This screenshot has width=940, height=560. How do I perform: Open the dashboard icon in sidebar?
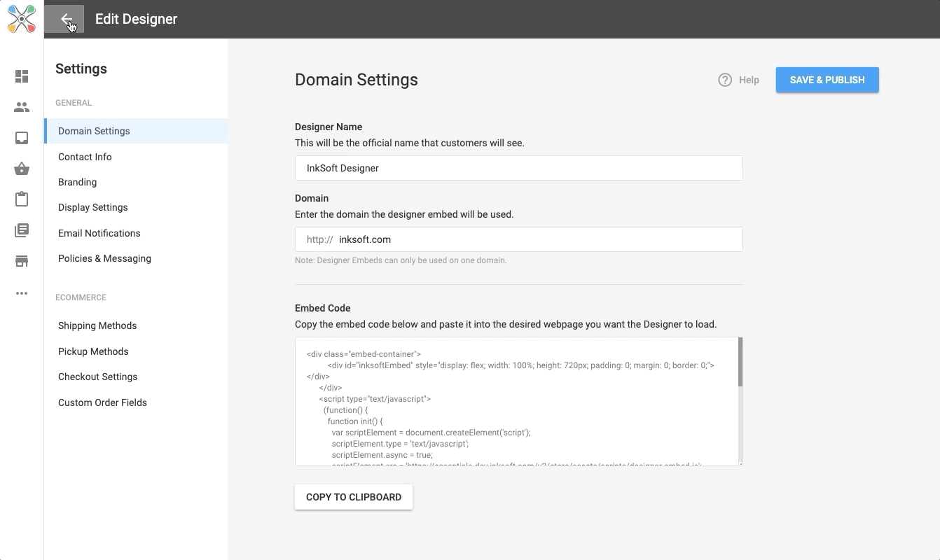click(22, 76)
